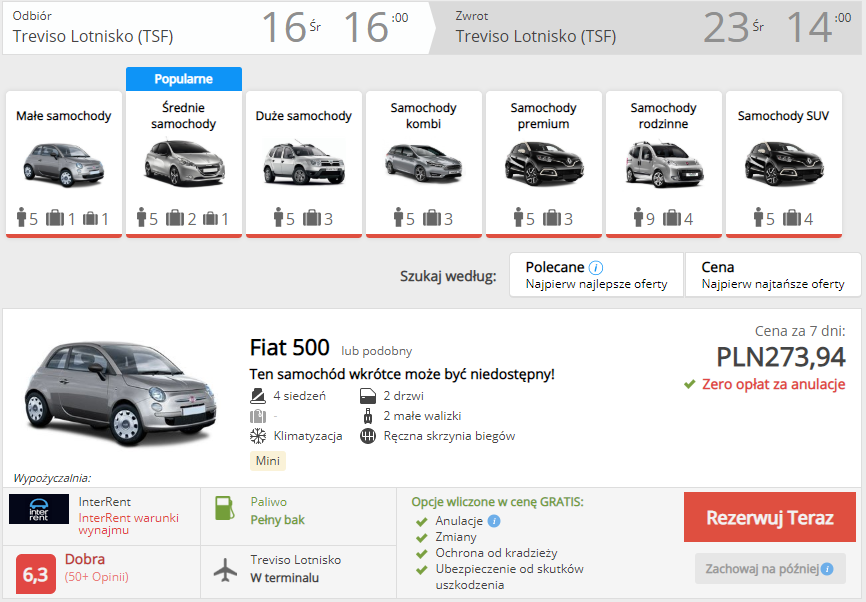
Task: Select the Średnie samochody category card
Action: click(x=184, y=165)
